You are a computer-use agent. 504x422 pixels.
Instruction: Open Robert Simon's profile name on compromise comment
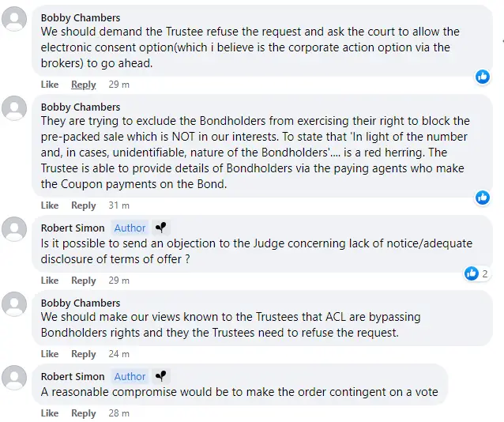73,376
